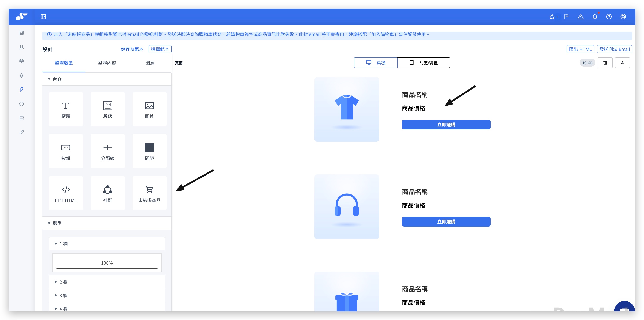Click the 儲存為範本 link
Image resolution: width=644 pixels, height=320 pixels.
(x=132, y=49)
